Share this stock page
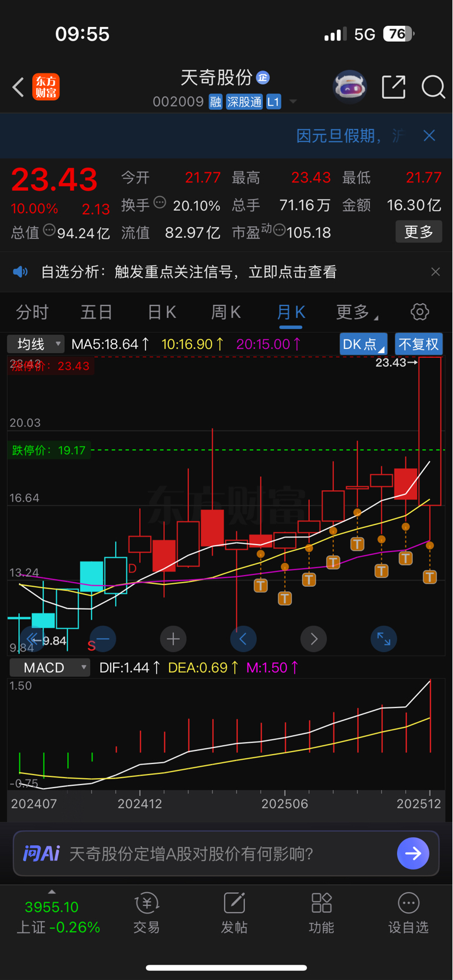This screenshot has height=980, width=453. tap(394, 87)
